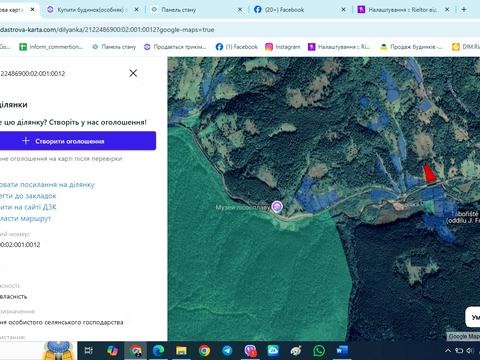Select the red highlighted parcel on map
Image resolution: width=480 pixels, height=360 pixels.
(x=429, y=173)
